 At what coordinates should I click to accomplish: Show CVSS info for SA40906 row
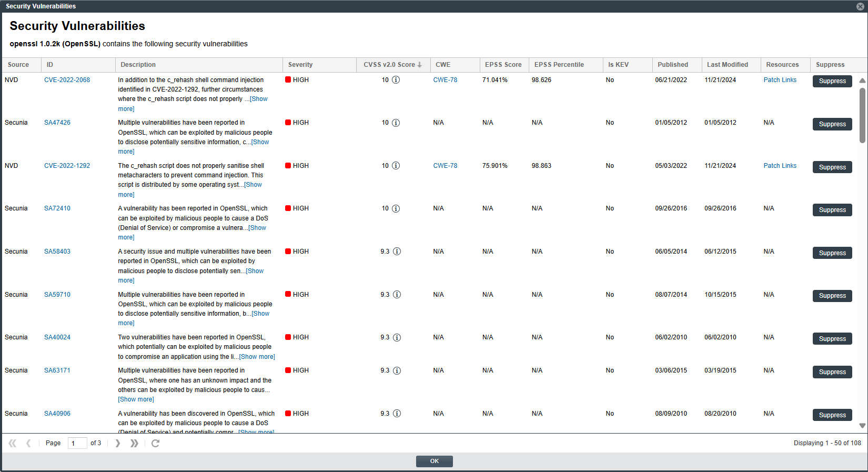[x=397, y=414]
